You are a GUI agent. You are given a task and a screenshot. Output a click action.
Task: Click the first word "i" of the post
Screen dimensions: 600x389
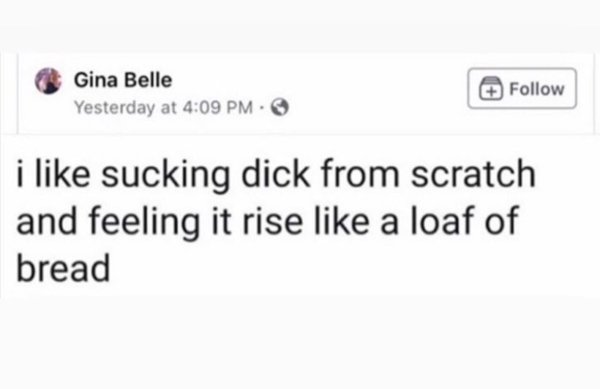pos(20,175)
